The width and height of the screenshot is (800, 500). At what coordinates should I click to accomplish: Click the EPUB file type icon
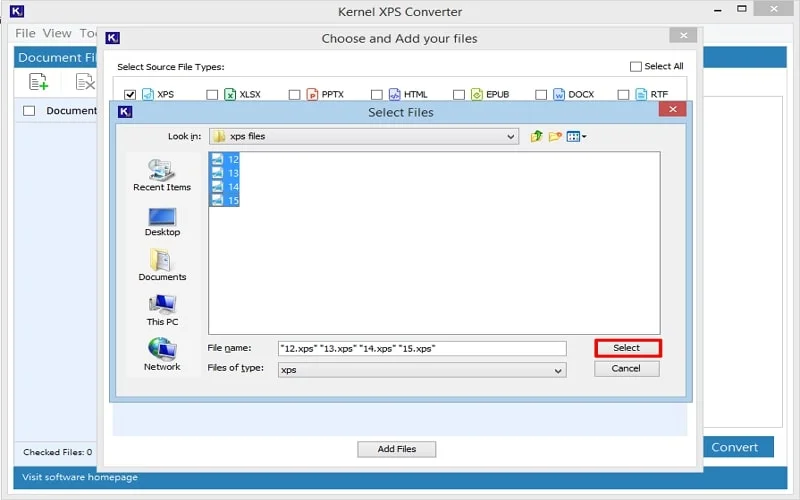coord(477,94)
